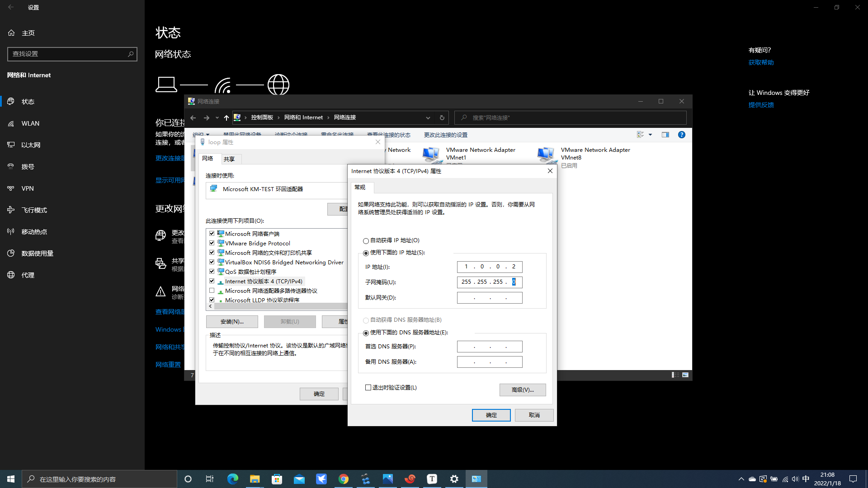Close the loop 属性 dialog

coord(378,142)
